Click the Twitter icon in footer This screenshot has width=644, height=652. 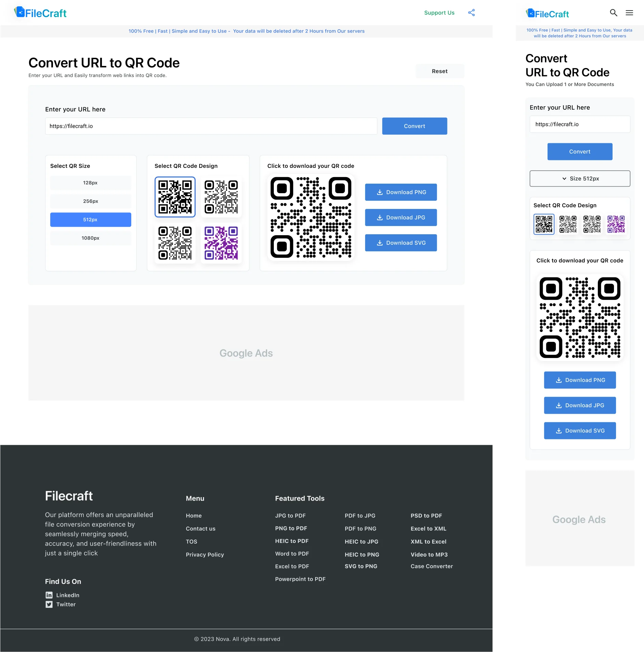tap(49, 604)
